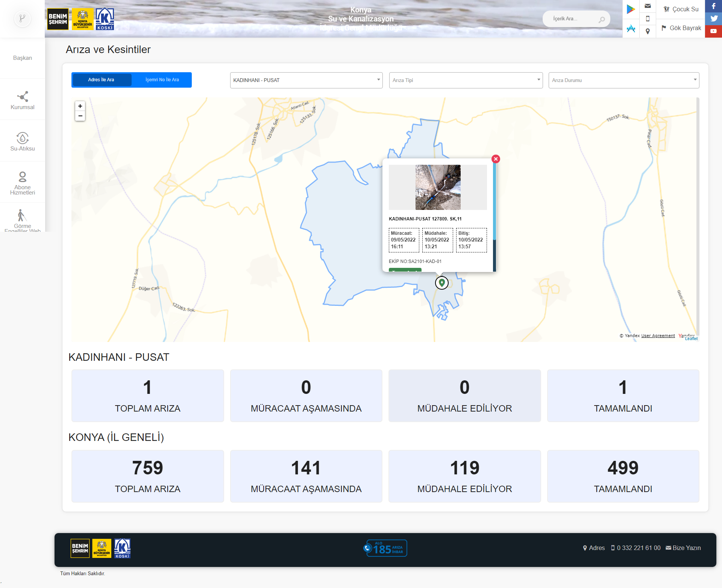The image size is (722, 588).
Task: Switch to Adres İle Ara search mode
Action: (102, 80)
